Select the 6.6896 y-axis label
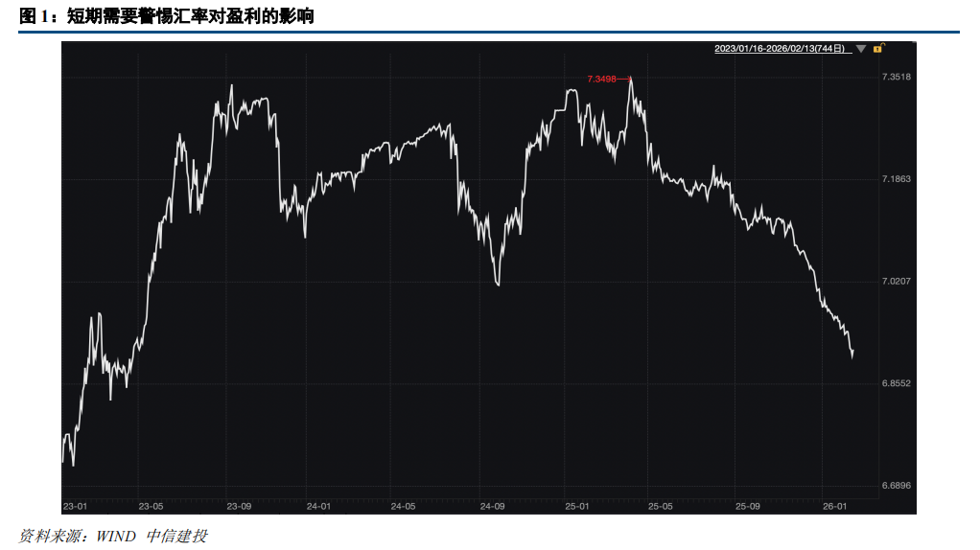Image resolution: width=980 pixels, height=550 pixels. 896,486
